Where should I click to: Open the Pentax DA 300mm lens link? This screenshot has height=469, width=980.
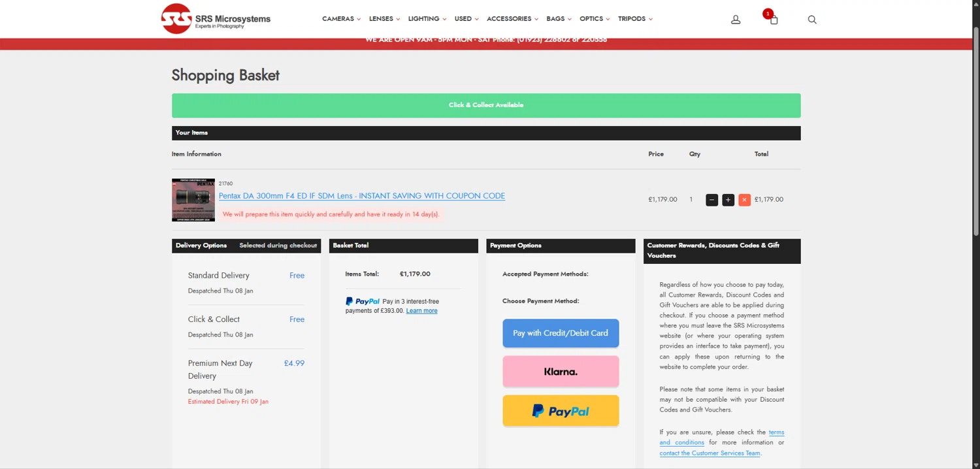[362, 196]
